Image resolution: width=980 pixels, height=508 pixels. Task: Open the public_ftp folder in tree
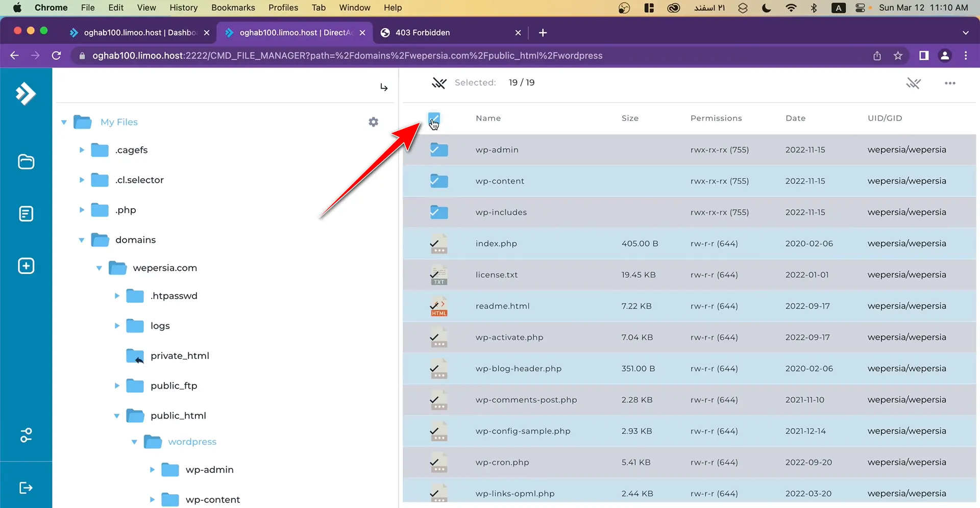pyautogui.click(x=174, y=386)
